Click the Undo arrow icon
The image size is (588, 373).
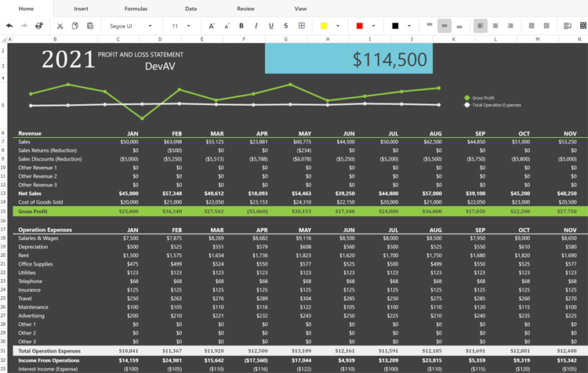click(x=9, y=26)
